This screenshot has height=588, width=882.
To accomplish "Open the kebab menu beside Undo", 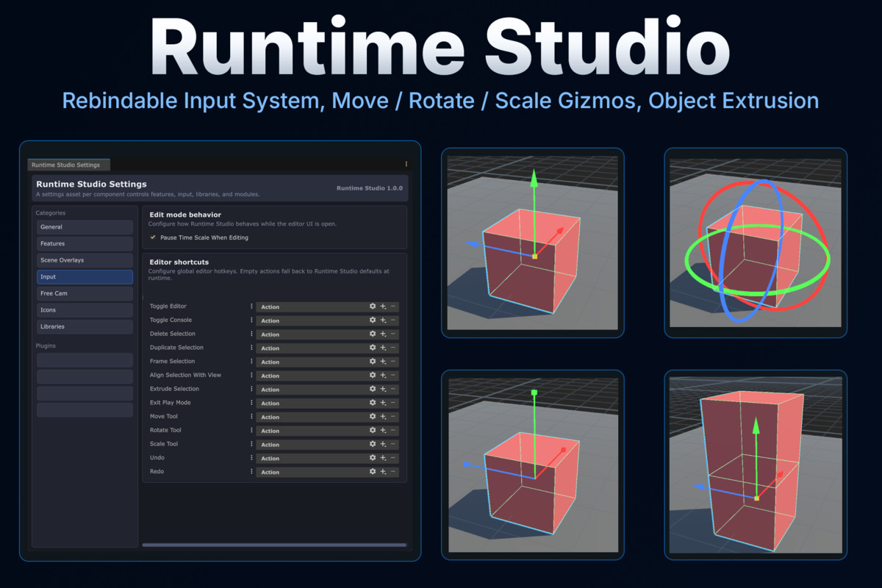I will pos(251,458).
